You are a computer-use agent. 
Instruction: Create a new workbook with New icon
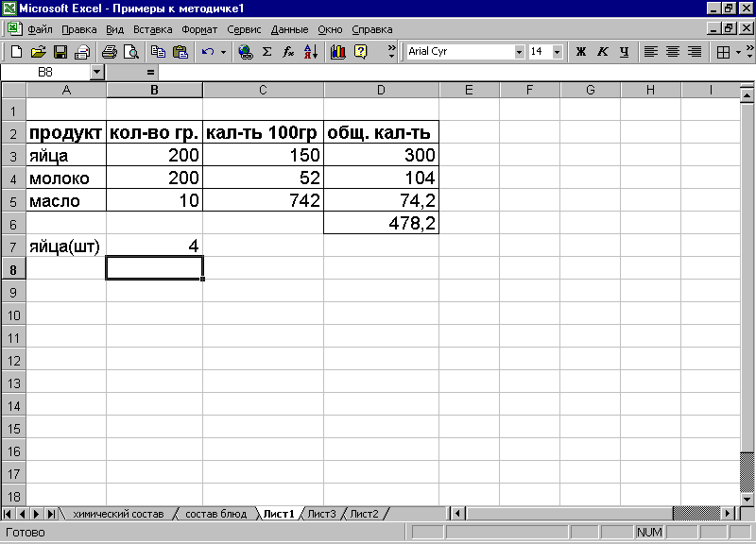[x=16, y=52]
